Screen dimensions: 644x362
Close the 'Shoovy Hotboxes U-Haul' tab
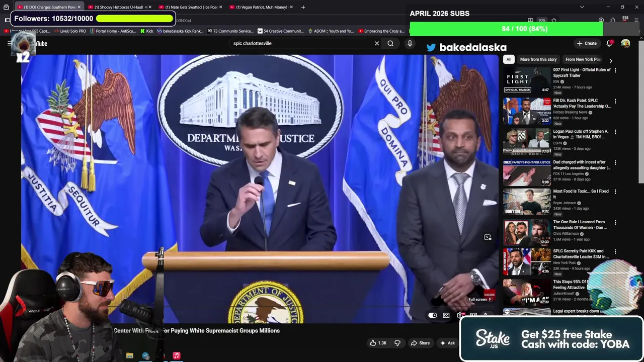point(150,7)
